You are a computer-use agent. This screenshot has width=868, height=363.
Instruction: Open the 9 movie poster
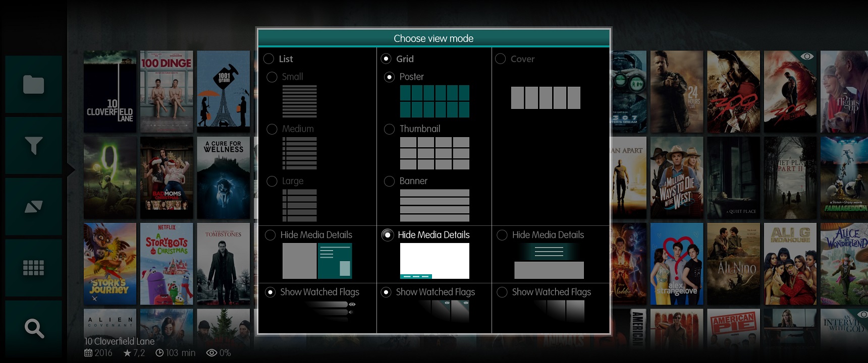click(110, 178)
